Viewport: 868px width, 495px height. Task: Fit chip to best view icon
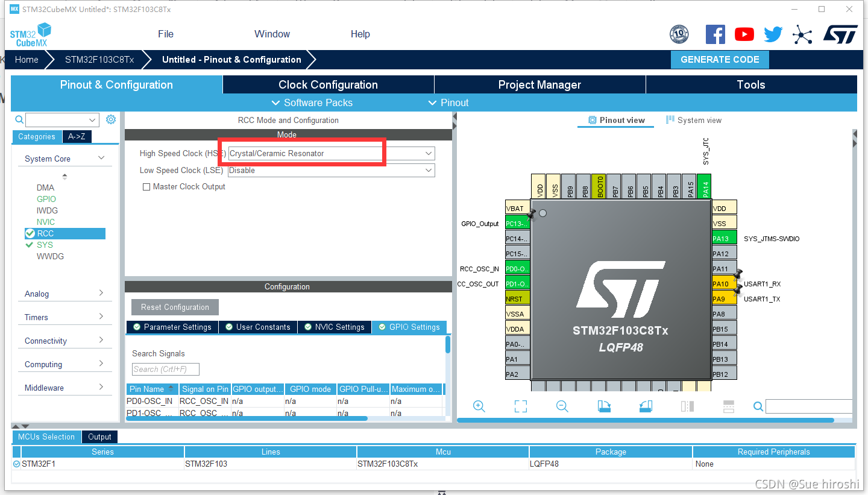point(521,406)
